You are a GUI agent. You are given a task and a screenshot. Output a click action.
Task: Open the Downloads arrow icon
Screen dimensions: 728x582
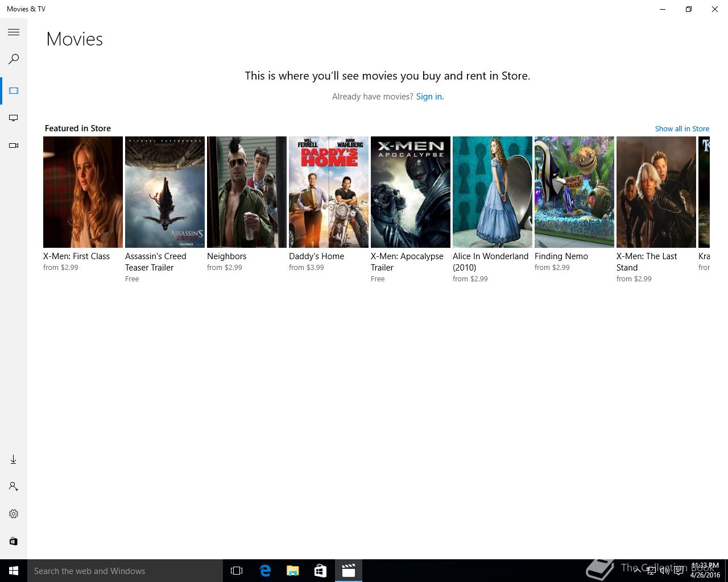pos(14,459)
